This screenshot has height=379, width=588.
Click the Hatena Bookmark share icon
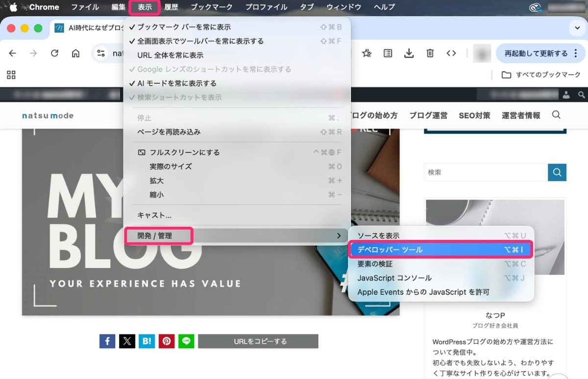tap(147, 341)
